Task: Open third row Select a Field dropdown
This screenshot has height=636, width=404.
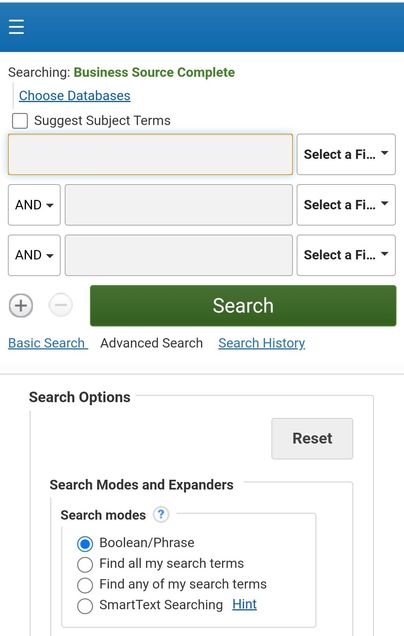Action: [x=346, y=255]
